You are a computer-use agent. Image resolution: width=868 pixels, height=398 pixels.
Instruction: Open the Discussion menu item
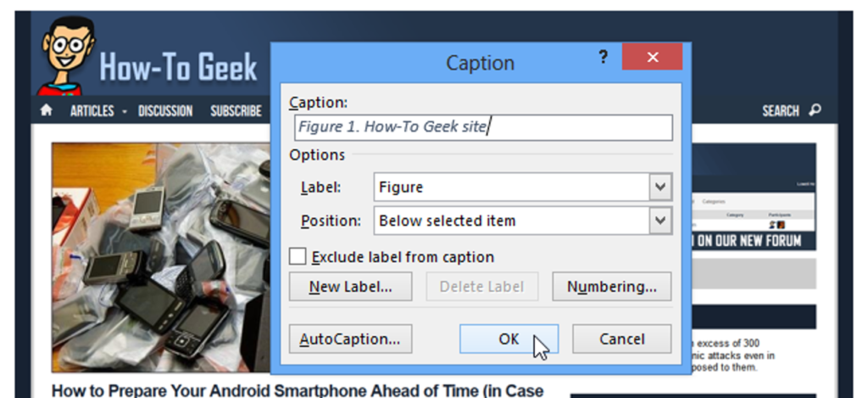click(165, 111)
